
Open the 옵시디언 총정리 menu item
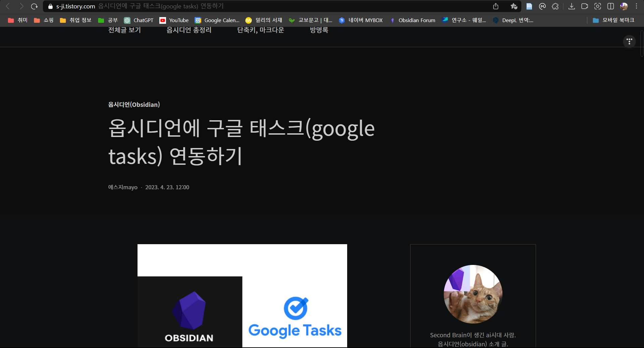coord(189,30)
